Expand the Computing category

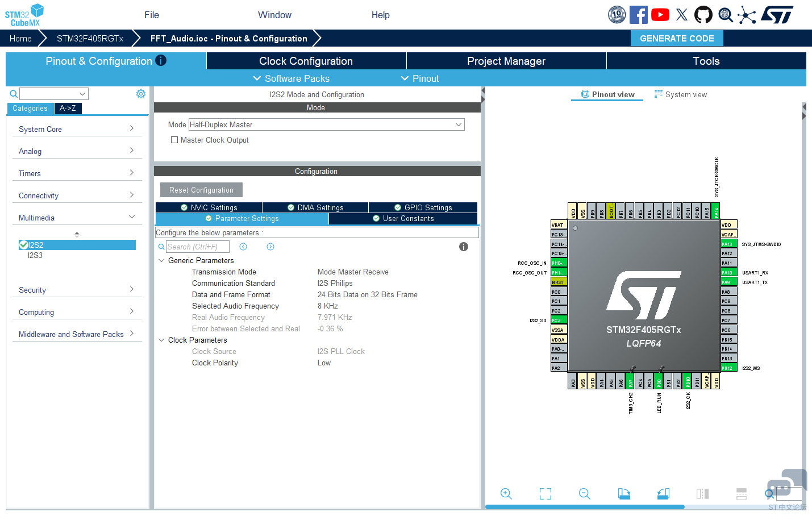click(77, 312)
